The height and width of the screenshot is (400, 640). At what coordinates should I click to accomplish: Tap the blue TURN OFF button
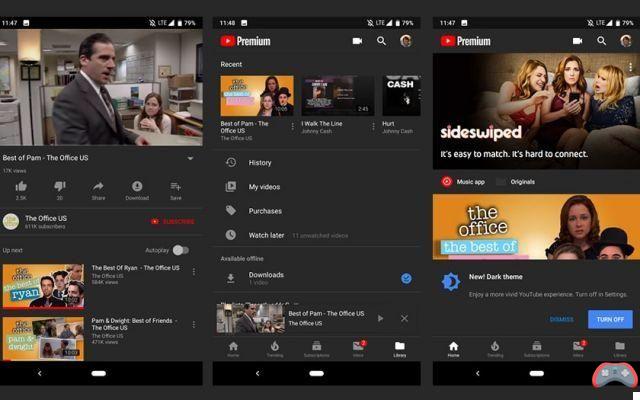[610, 319]
